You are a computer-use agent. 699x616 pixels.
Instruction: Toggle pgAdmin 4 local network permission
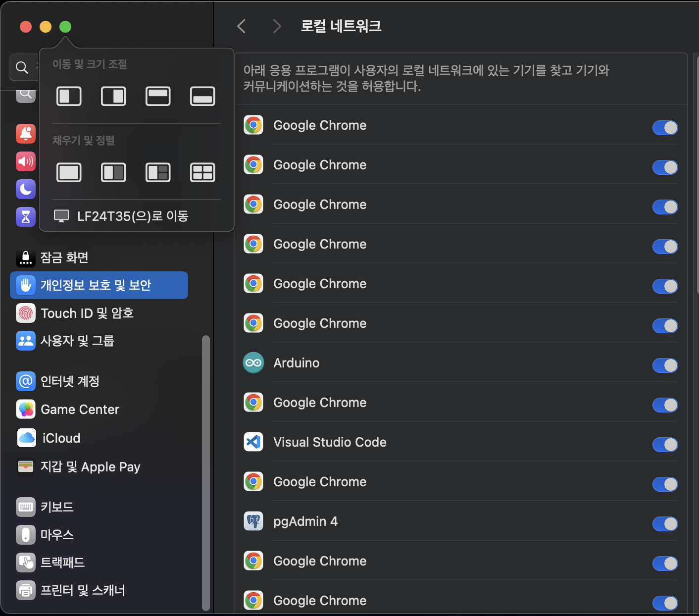coord(664,524)
